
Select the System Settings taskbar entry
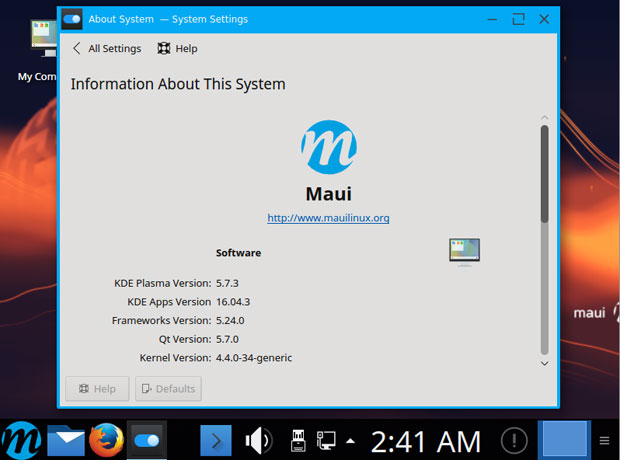coord(147,440)
